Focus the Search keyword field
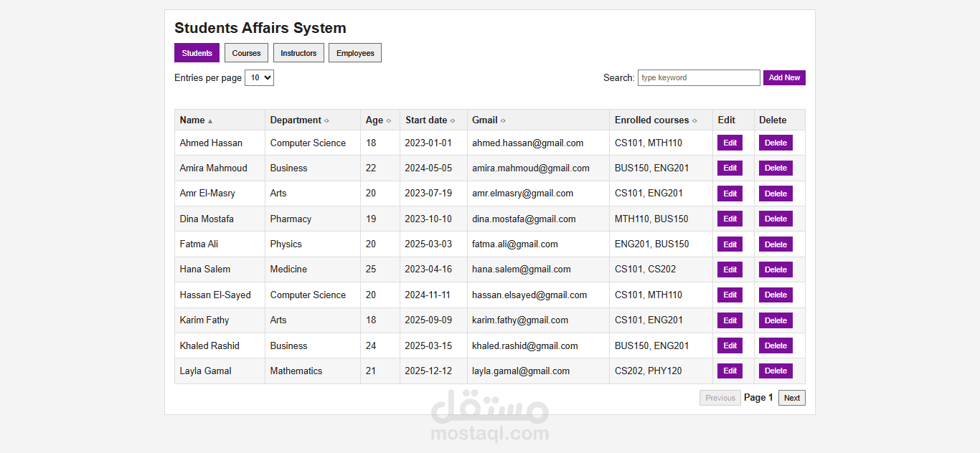 pyautogui.click(x=699, y=77)
